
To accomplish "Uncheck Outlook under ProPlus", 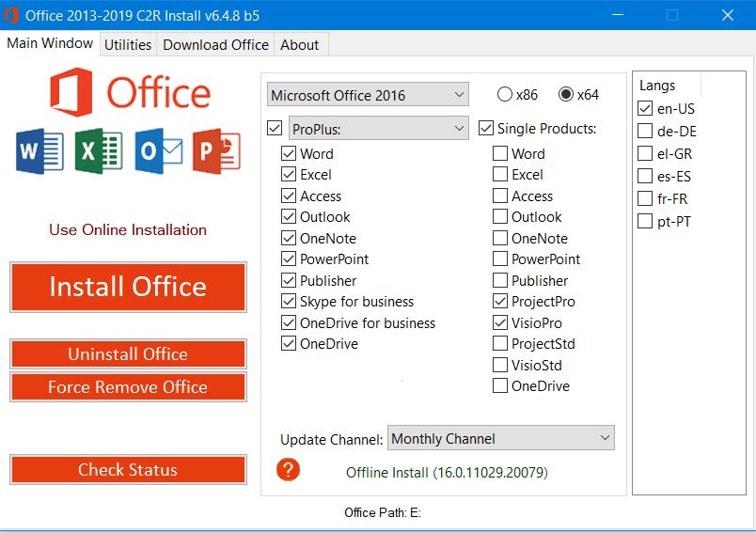I will [289, 216].
